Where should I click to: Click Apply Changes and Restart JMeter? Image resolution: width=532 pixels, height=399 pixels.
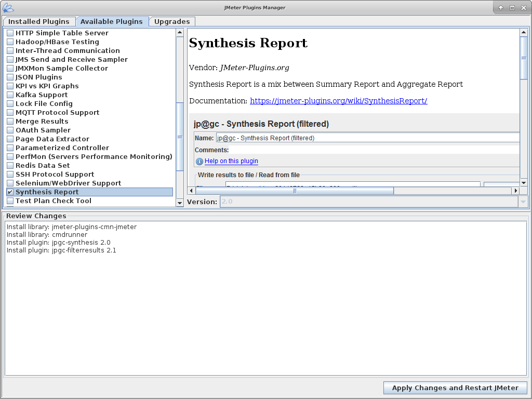[x=455, y=388]
